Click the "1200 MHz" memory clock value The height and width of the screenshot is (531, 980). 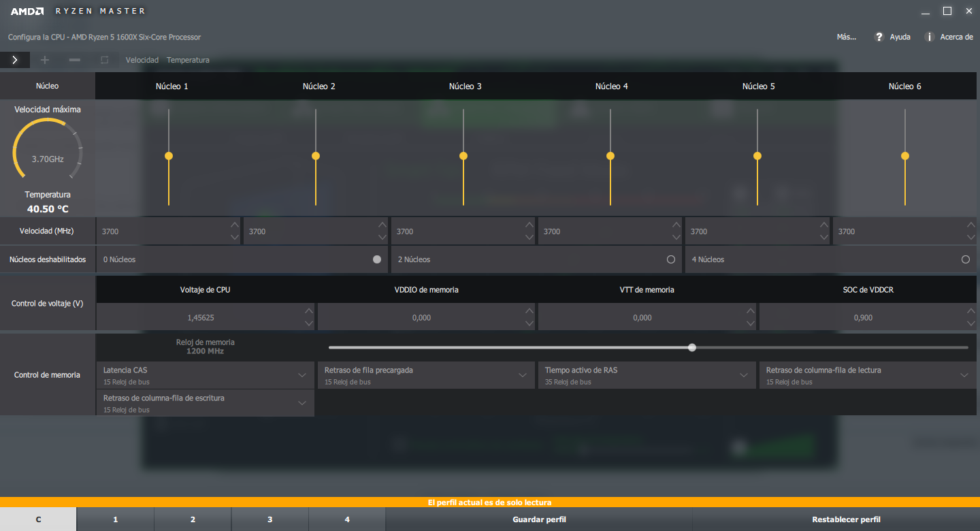[205, 351]
